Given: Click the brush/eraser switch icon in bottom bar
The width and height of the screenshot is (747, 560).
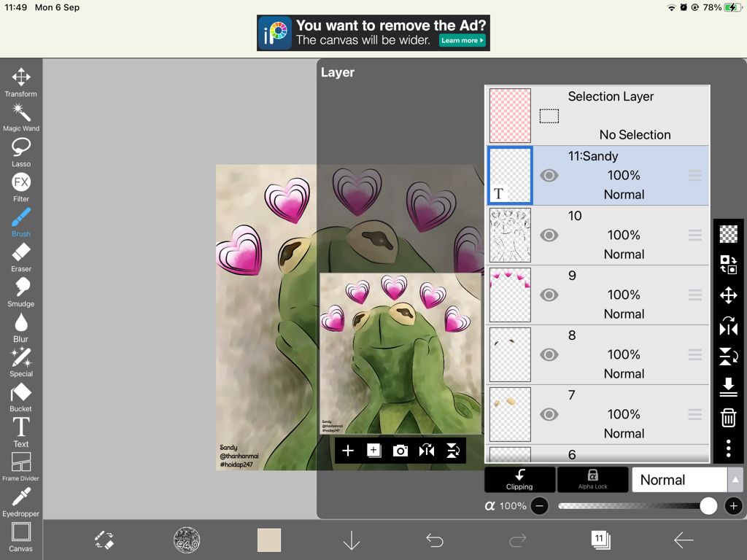Looking at the screenshot, I should [x=104, y=540].
